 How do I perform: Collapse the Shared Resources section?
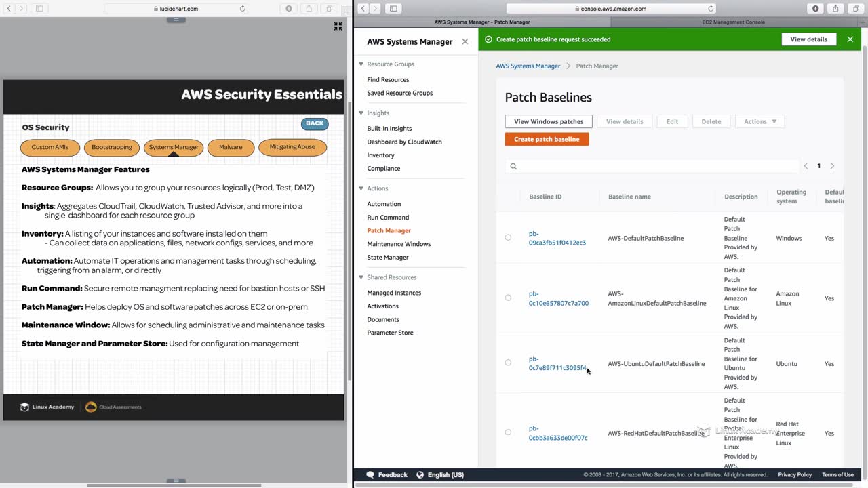[x=361, y=277]
